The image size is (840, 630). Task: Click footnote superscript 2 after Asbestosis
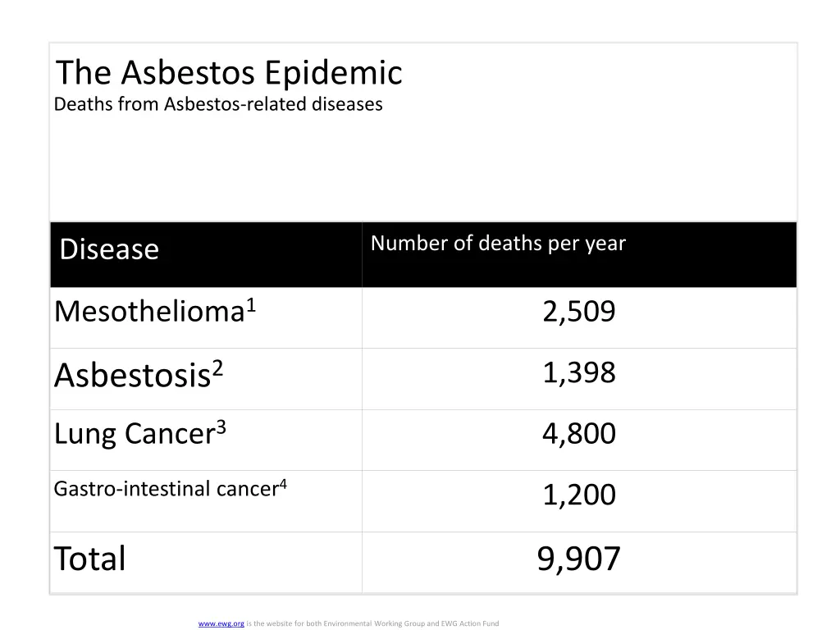pyautogui.click(x=217, y=369)
